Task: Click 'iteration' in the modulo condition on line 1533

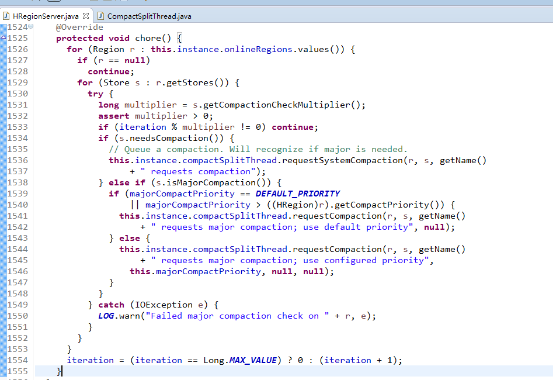Action: (143, 127)
